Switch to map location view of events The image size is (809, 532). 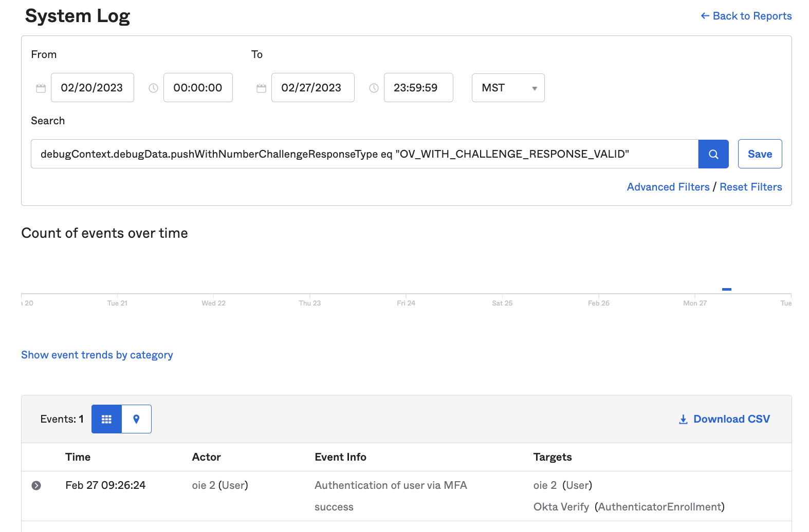[x=136, y=419]
